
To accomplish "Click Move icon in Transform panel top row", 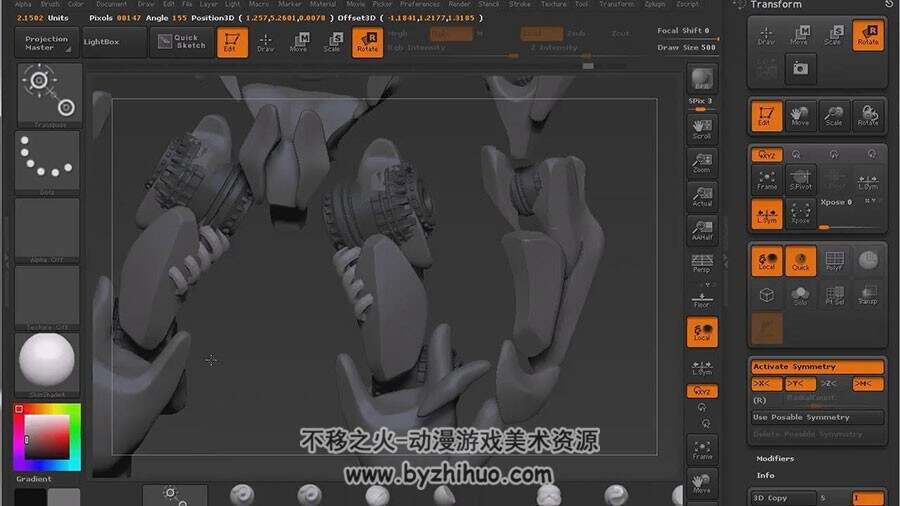I will pyautogui.click(x=800, y=36).
